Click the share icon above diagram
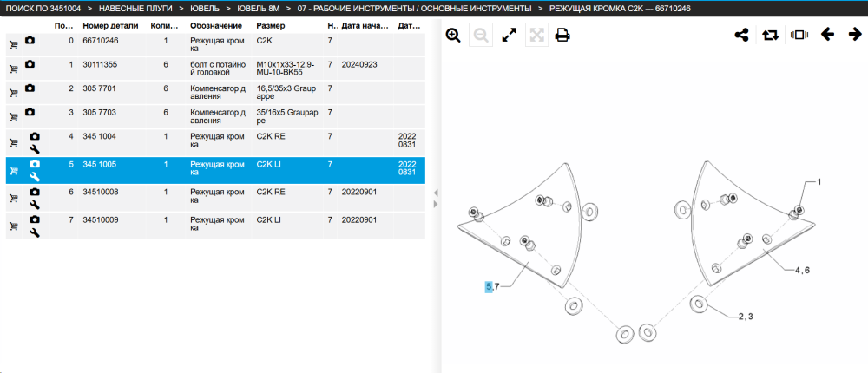 coord(741,36)
